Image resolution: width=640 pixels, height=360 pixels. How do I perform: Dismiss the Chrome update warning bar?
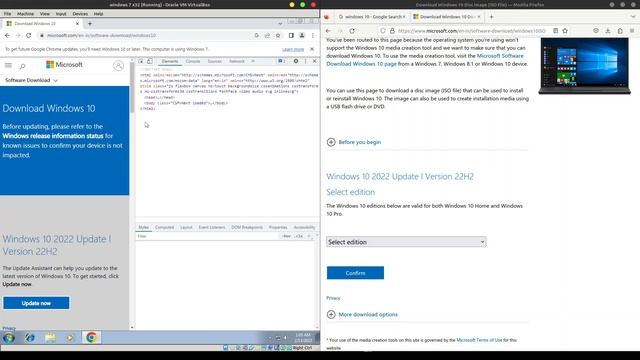pyautogui.click(x=312, y=49)
